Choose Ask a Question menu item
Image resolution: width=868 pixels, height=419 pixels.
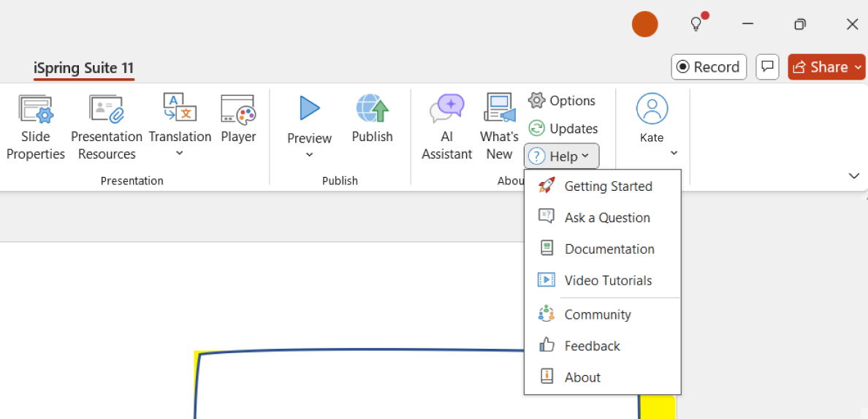click(x=602, y=218)
